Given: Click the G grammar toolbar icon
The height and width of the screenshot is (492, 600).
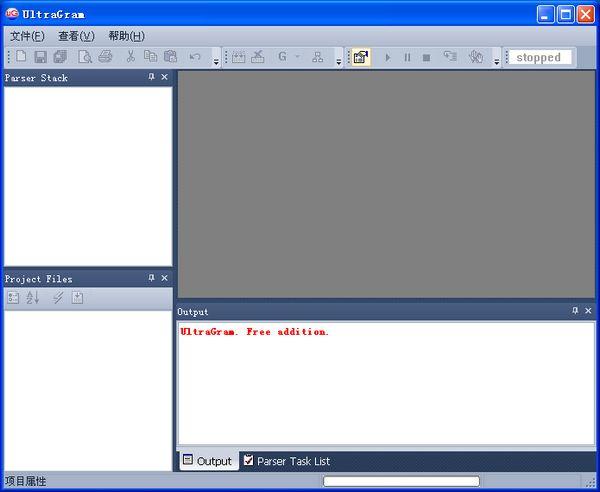Looking at the screenshot, I should point(282,57).
